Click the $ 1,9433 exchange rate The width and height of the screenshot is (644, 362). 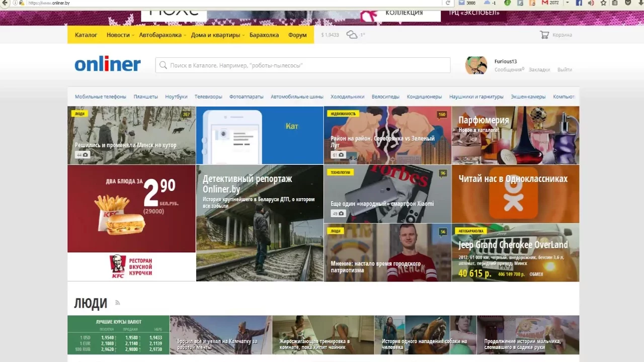(330, 35)
